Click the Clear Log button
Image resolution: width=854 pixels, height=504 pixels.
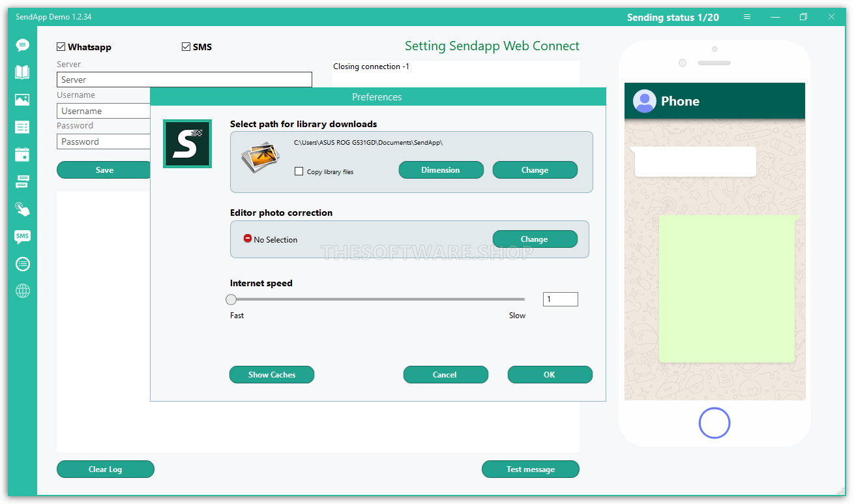[106, 469]
